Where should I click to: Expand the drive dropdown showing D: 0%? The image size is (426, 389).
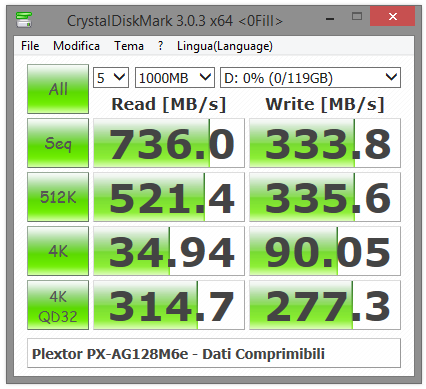click(x=310, y=78)
